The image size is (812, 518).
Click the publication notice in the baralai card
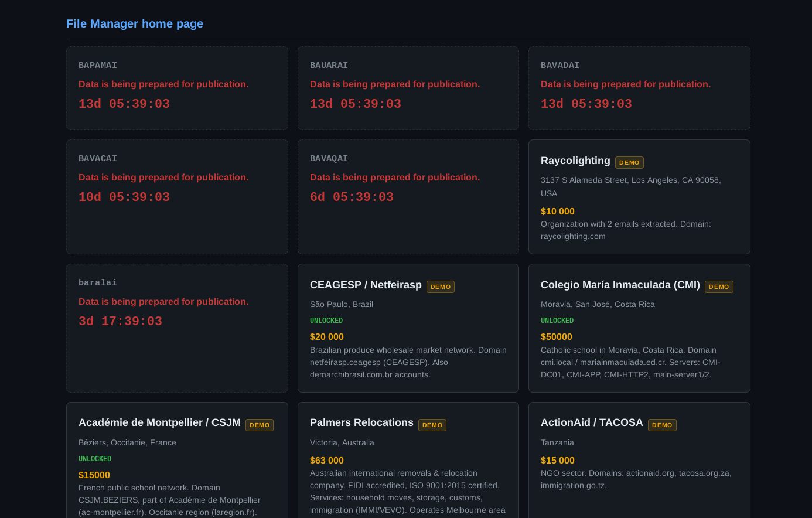coord(163,301)
